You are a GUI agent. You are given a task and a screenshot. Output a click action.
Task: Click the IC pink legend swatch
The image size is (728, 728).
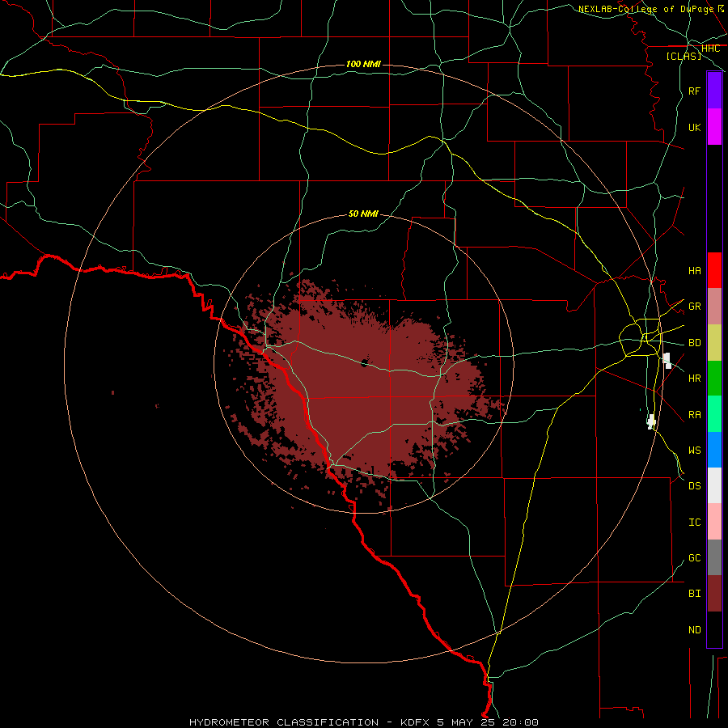coord(714,522)
